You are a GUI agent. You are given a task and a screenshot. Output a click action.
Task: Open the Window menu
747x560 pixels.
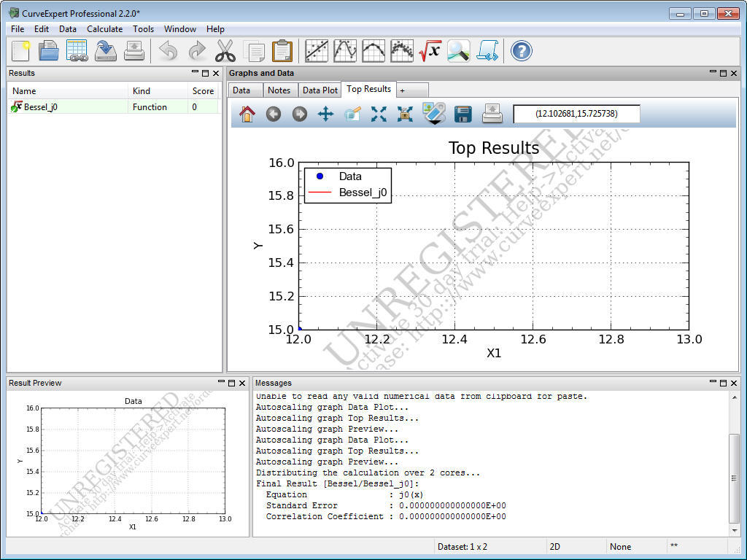pos(180,29)
